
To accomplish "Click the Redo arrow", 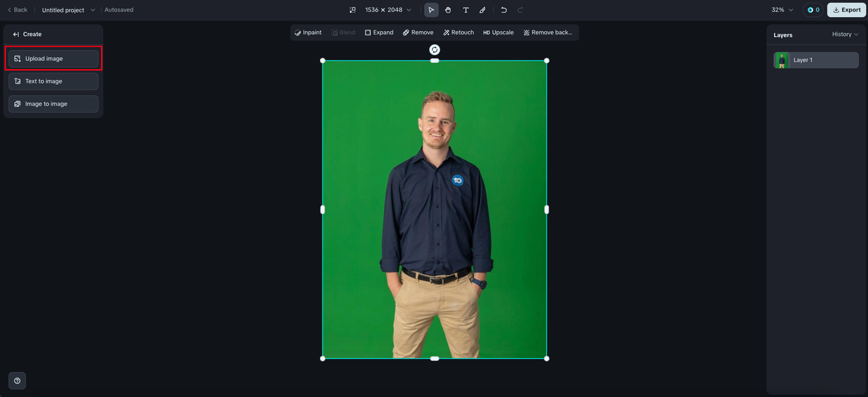I will [x=520, y=10].
